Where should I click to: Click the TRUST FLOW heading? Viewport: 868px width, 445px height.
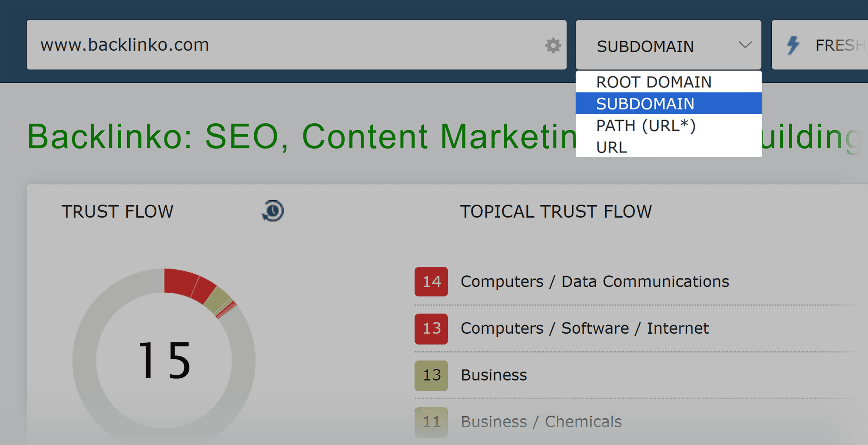click(117, 211)
